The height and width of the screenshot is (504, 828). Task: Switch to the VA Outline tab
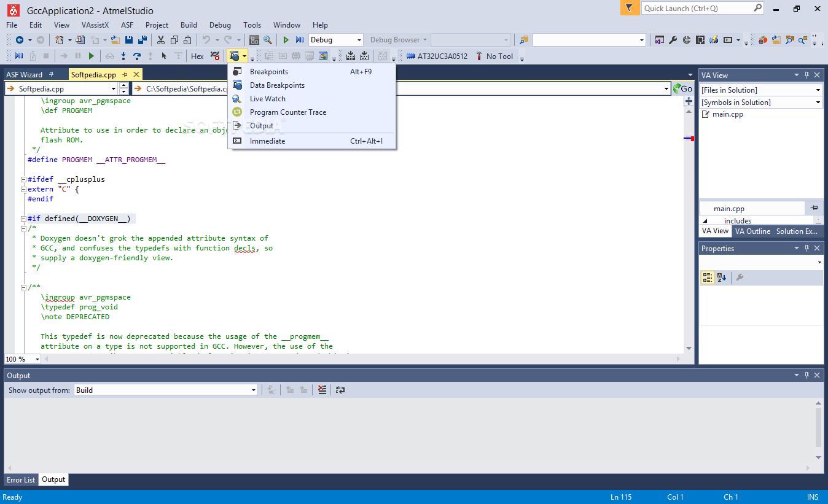pyautogui.click(x=752, y=231)
